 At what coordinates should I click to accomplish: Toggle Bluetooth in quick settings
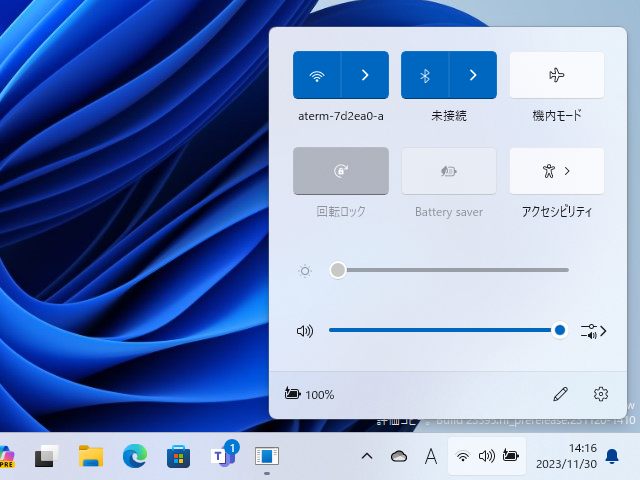[x=425, y=75]
